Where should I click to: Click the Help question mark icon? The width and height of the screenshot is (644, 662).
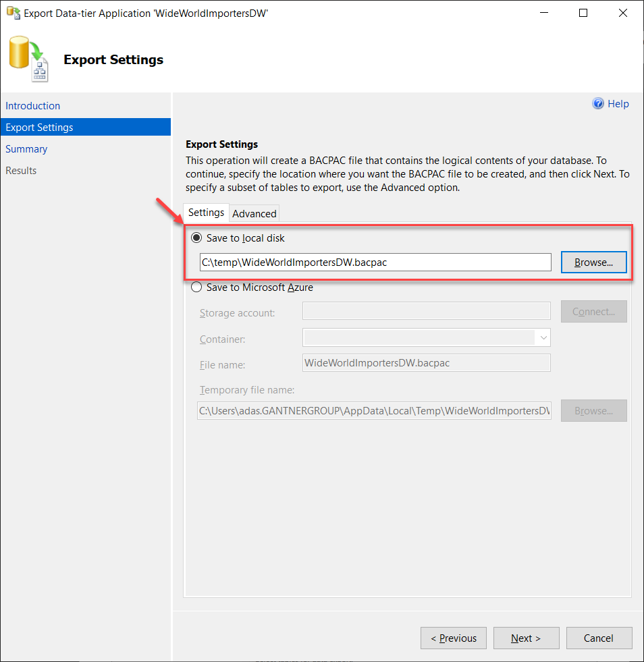(x=598, y=103)
